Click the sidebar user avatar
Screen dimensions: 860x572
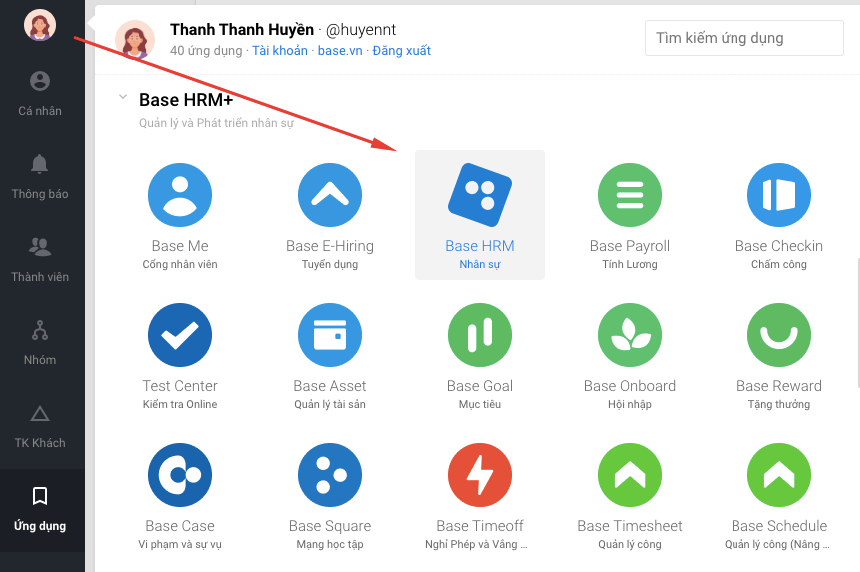click(x=40, y=25)
